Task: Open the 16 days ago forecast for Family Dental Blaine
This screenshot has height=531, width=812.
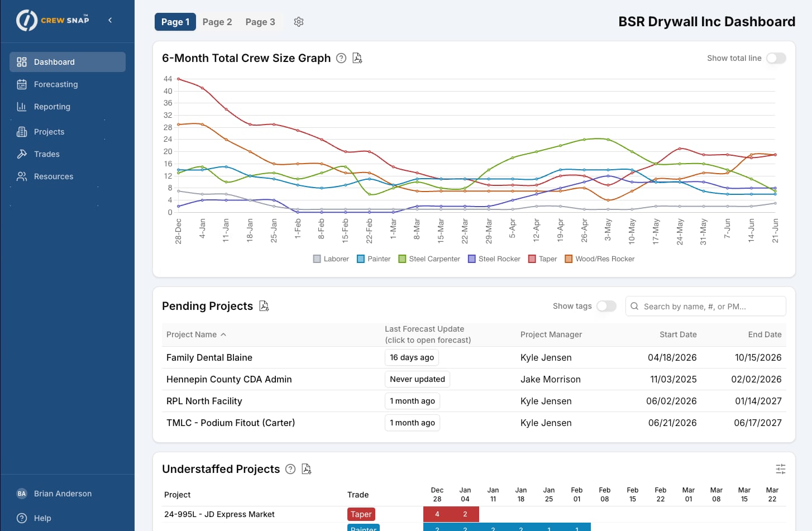Action: pyautogui.click(x=412, y=357)
